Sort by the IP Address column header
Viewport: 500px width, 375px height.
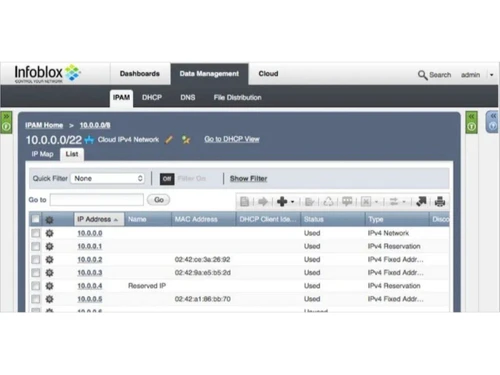point(99,219)
